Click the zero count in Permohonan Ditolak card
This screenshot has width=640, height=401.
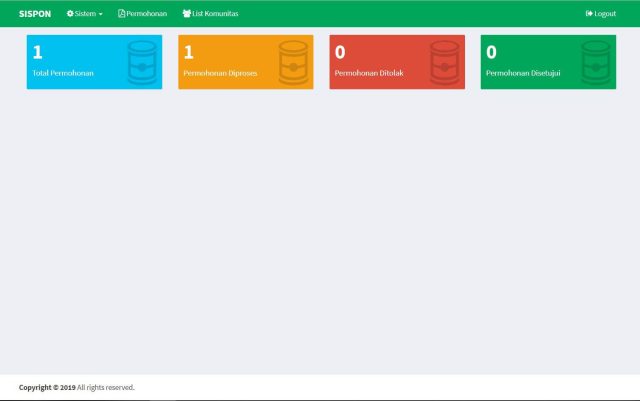pyautogui.click(x=340, y=52)
